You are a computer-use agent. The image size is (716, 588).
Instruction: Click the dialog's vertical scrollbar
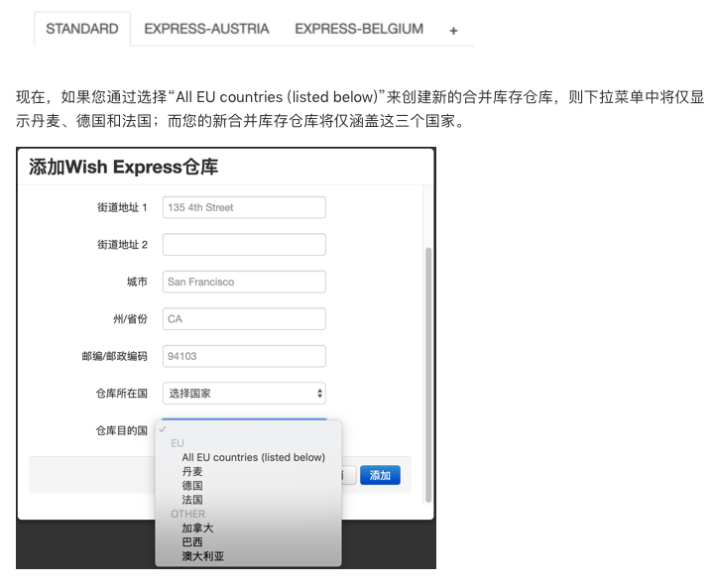point(428,375)
